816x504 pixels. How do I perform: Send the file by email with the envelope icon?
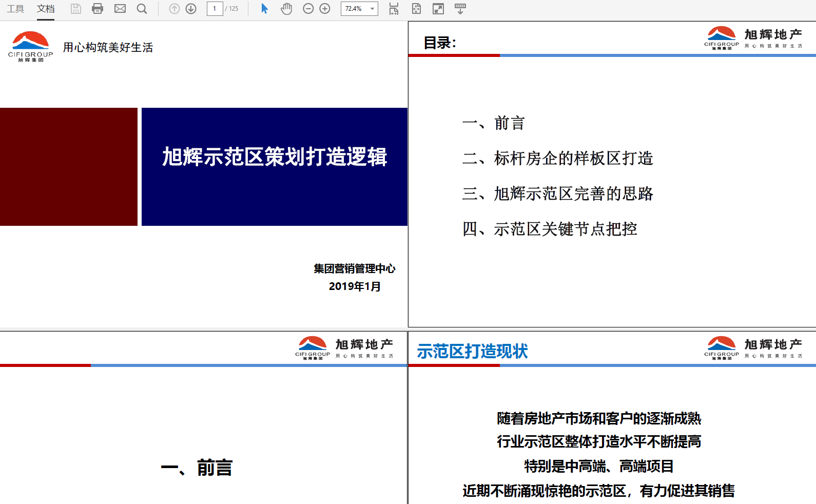click(120, 9)
